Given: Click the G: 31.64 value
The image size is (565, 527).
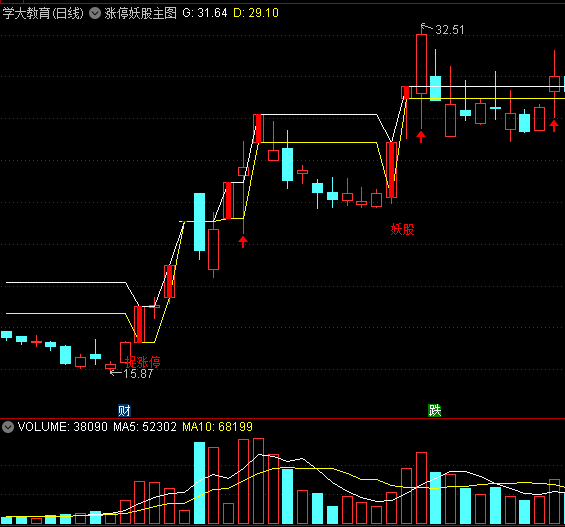Looking at the screenshot, I should point(205,13).
